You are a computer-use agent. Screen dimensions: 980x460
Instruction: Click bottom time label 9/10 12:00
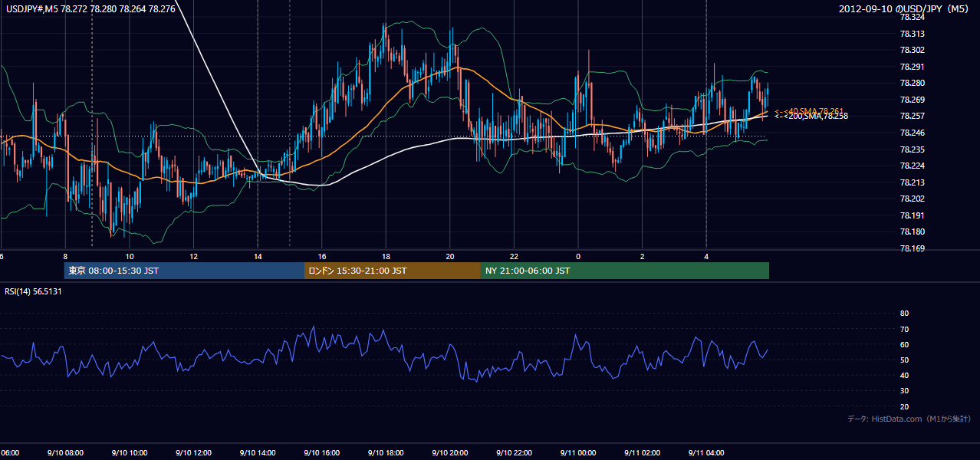coord(192,453)
